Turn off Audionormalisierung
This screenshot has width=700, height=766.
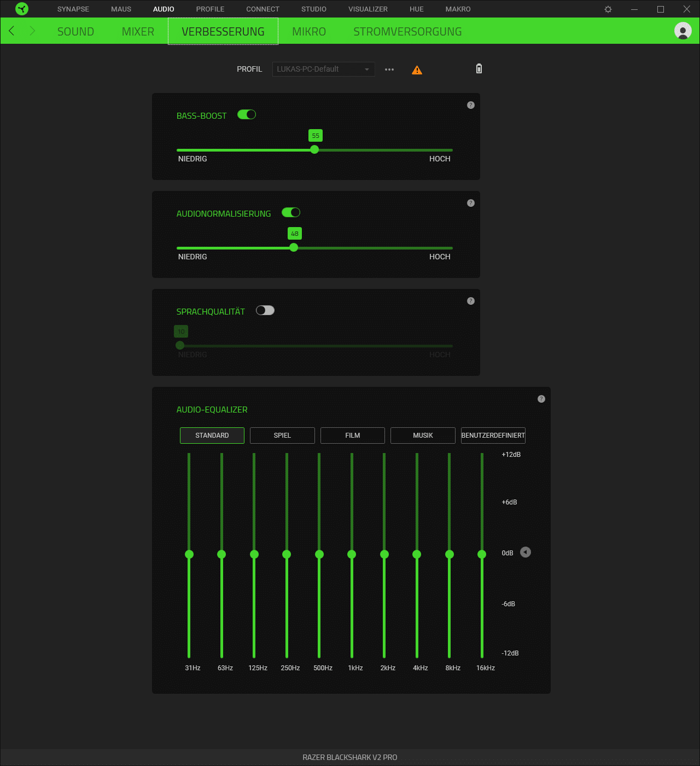click(291, 212)
